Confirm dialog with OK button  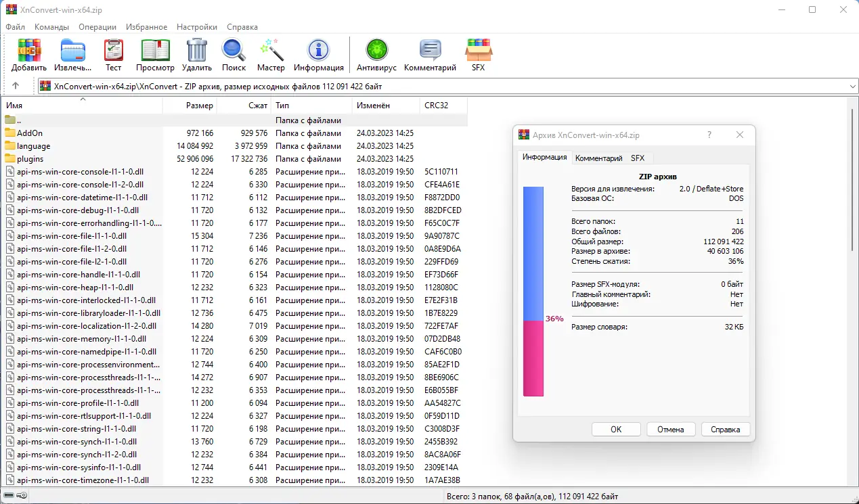[616, 429]
